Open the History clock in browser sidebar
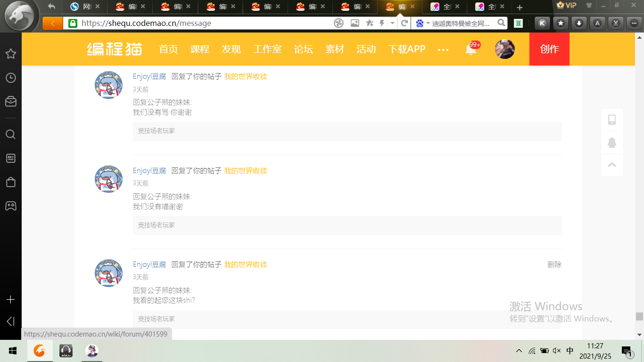This screenshot has height=362, width=644. [x=10, y=78]
